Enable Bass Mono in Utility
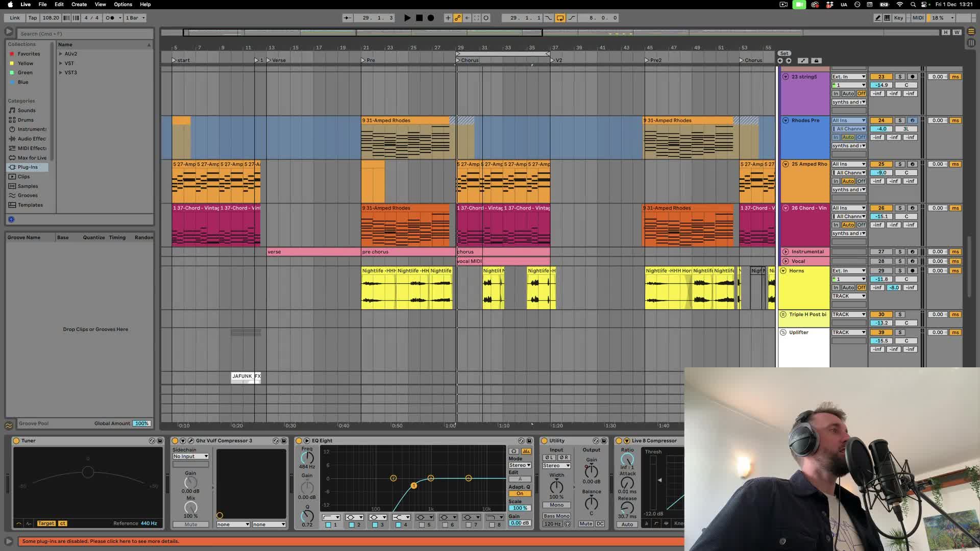The height and width of the screenshot is (551, 980). coord(556,516)
